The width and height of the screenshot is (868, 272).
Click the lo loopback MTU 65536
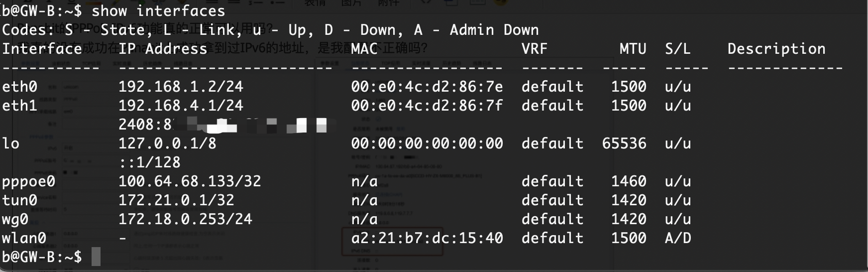pos(624,143)
